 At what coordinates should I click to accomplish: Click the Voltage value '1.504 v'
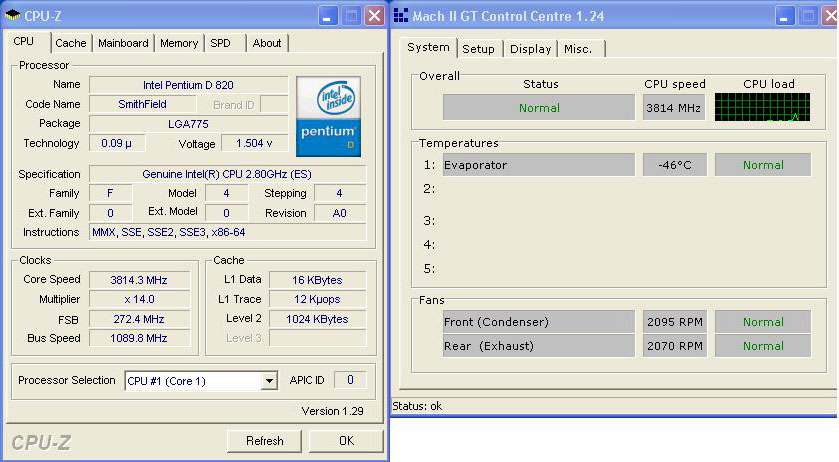(254, 143)
